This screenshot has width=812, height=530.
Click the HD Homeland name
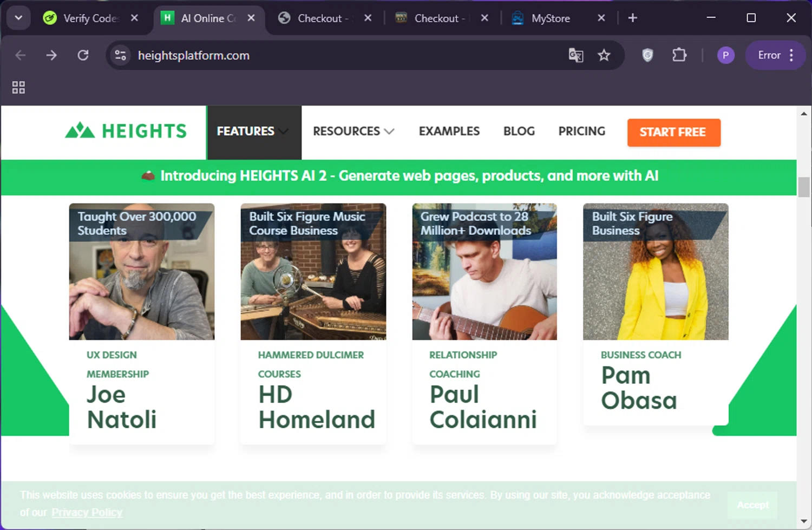point(317,407)
